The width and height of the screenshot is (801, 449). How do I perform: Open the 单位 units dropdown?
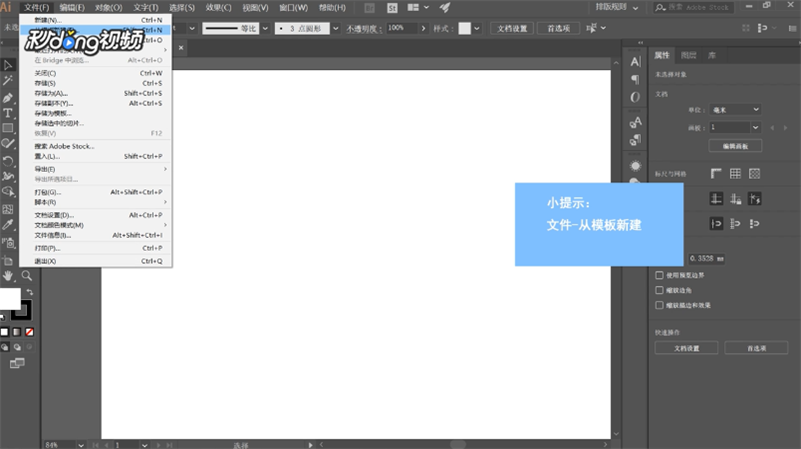(x=735, y=110)
